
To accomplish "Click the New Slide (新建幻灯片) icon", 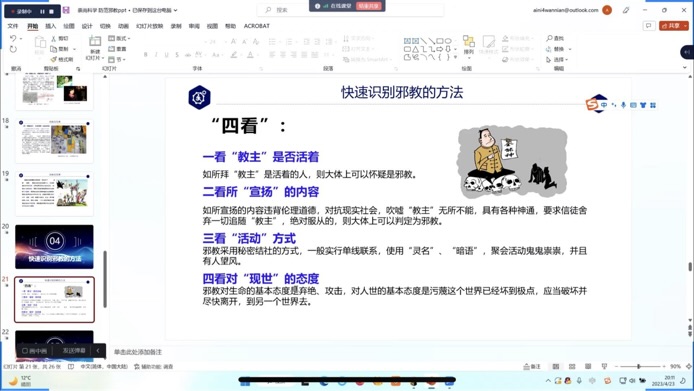I will point(95,42).
